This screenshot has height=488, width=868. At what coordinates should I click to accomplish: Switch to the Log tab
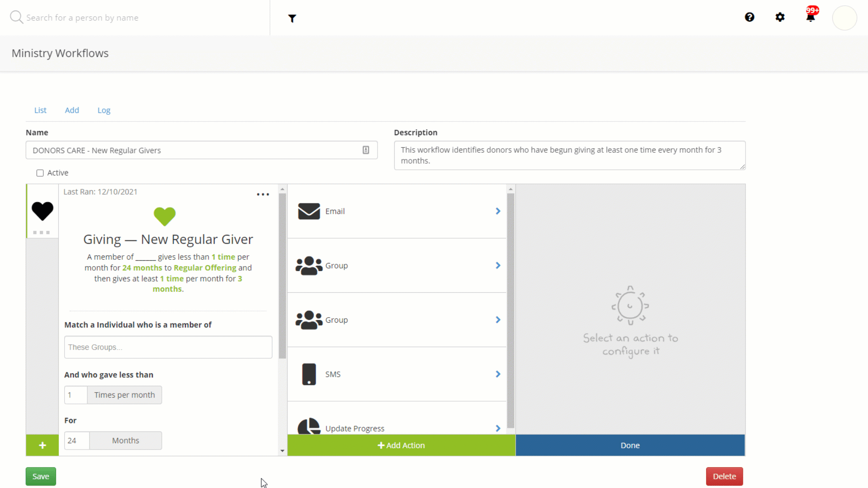click(104, 110)
